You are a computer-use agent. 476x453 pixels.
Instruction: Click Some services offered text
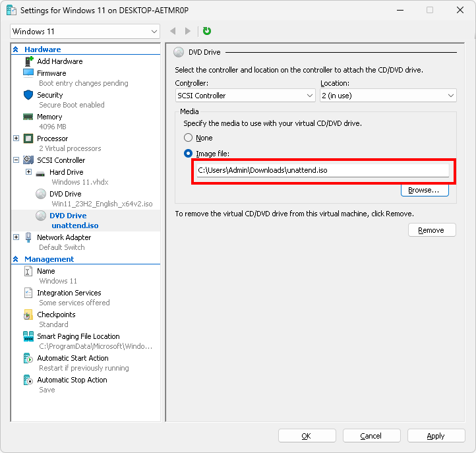(74, 303)
